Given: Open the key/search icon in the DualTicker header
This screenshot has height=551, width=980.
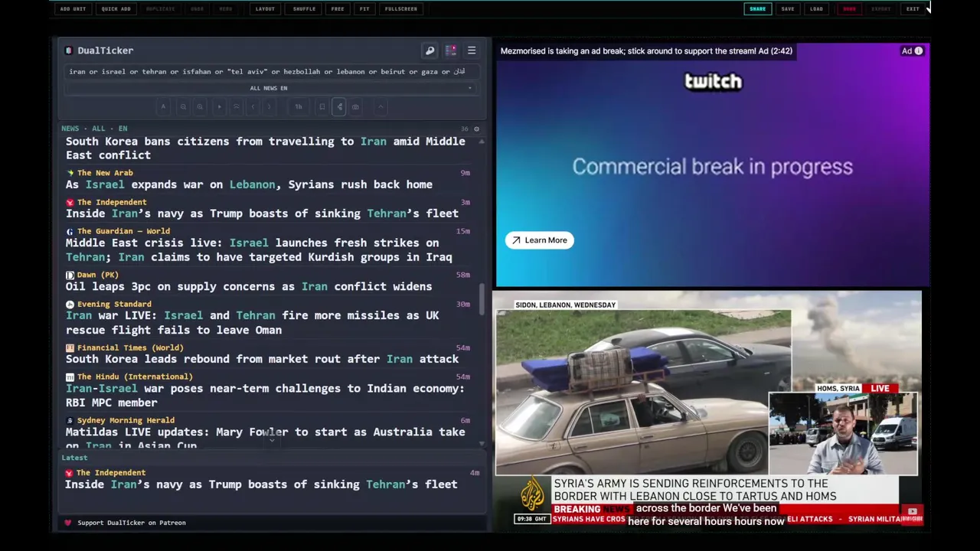Looking at the screenshot, I should coord(430,51).
